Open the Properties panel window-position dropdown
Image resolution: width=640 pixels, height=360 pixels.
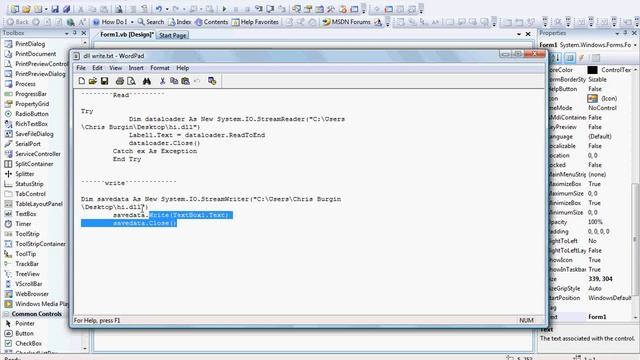coord(617,33)
